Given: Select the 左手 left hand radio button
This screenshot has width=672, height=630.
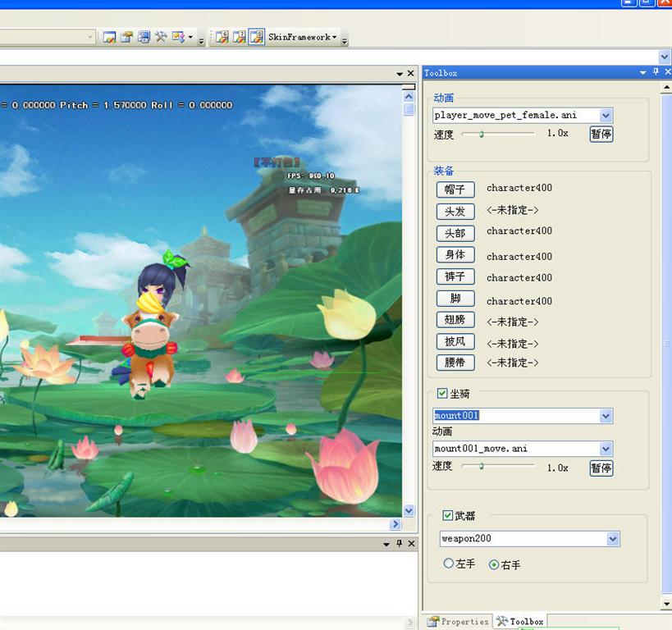Looking at the screenshot, I should (448, 563).
